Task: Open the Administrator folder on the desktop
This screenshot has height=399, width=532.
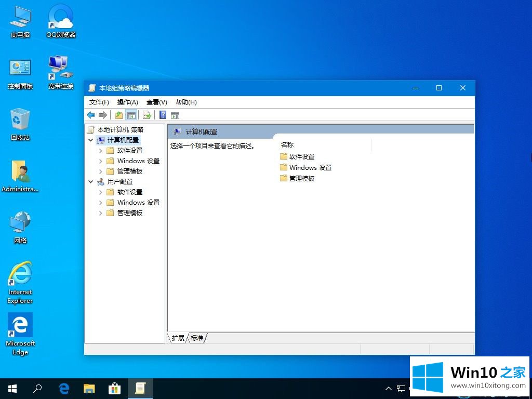Action: click(x=20, y=176)
